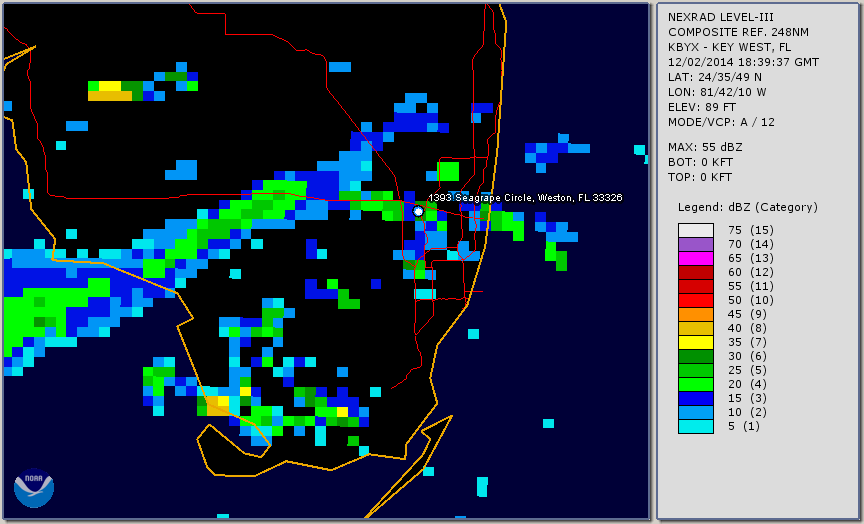
Task: Click the NEXRAD LEVEL-III title text
Action: pos(721,17)
